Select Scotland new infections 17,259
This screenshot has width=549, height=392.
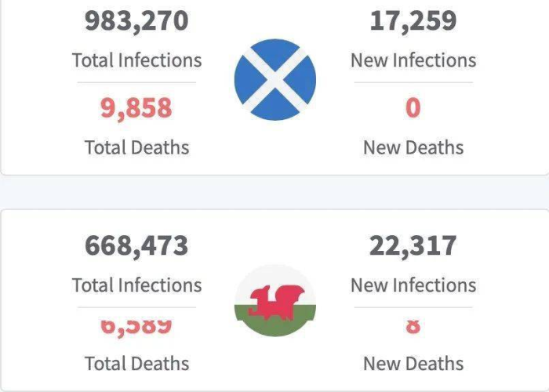coord(413,21)
